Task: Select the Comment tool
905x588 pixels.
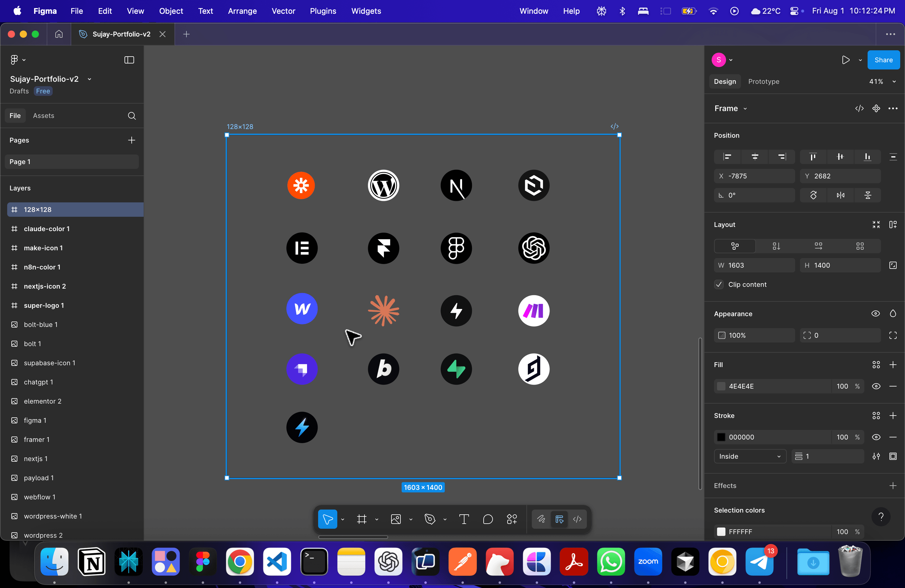Action: click(488, 519)
